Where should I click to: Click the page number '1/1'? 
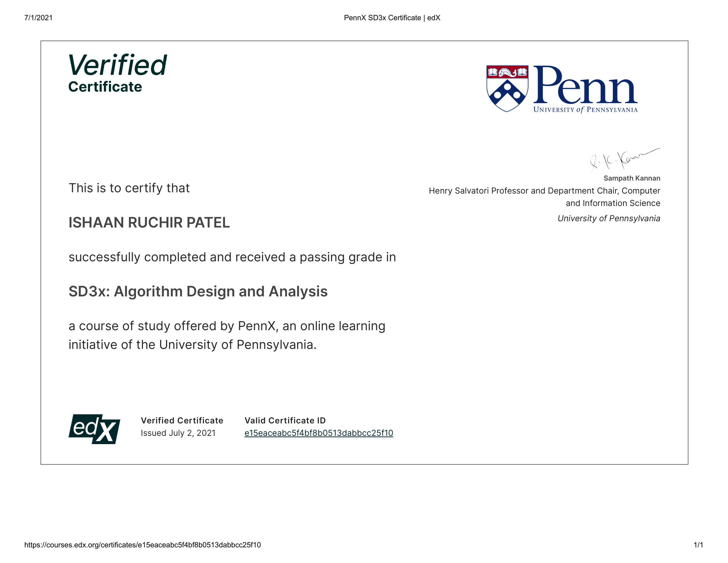pos(698,545)
